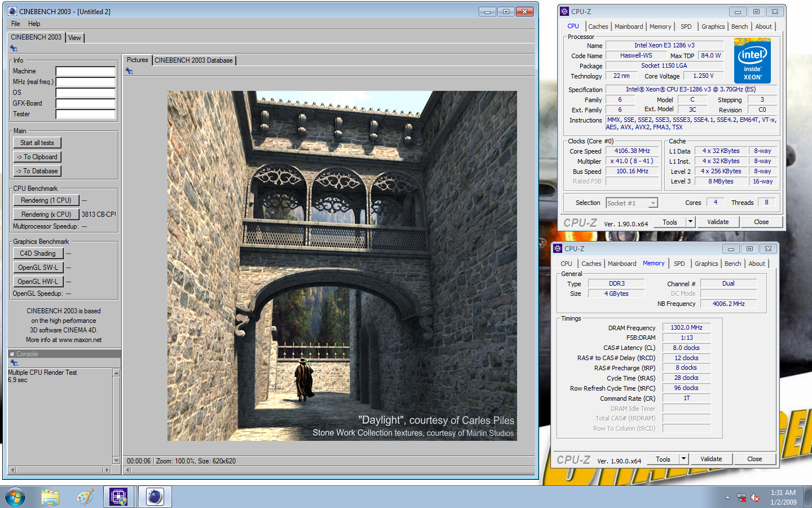Run the C4D Shading test
This screenshot has width=812, height=508.
38,253
